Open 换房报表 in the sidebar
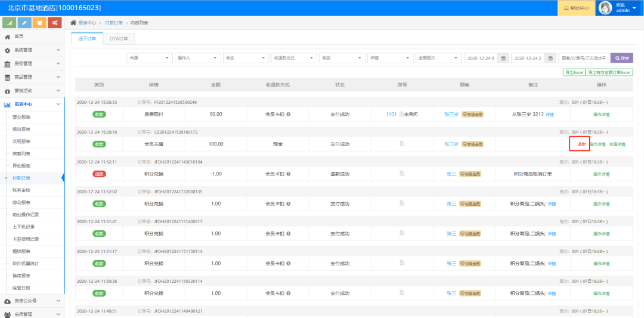Image resolution: width=644 pixels, height=318 pixels. click(21, 275)
